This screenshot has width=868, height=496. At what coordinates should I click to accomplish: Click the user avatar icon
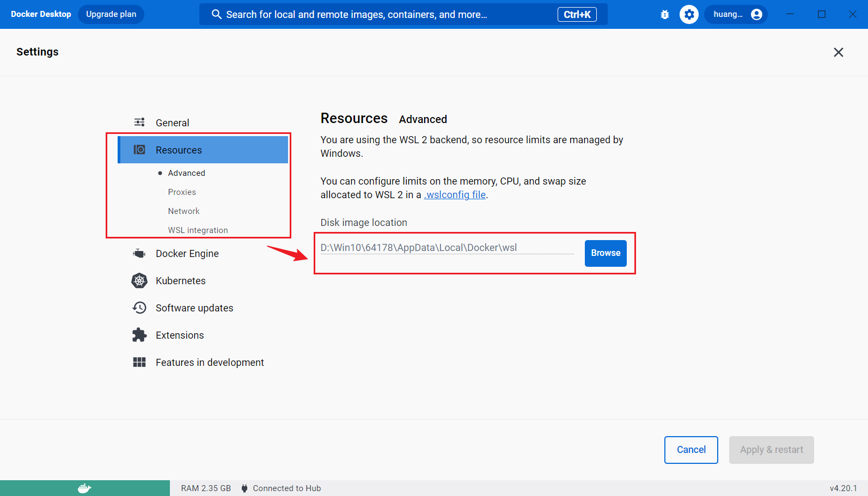(x=756, y=15)
